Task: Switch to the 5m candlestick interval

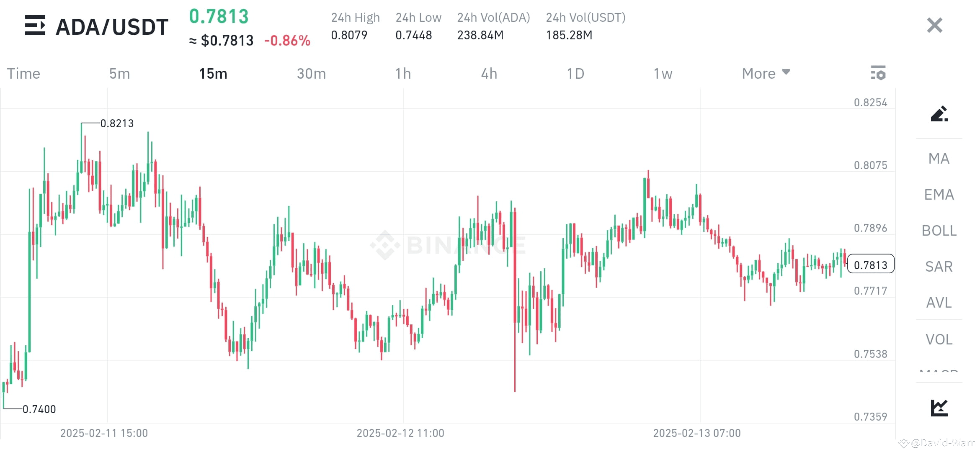Action: 119,73
